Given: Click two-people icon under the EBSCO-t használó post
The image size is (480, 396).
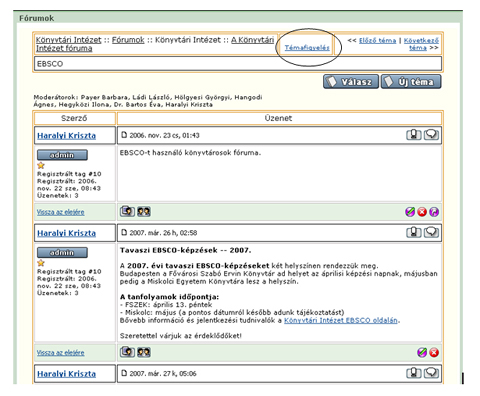Looking at the screenshot, I should 144,211.
